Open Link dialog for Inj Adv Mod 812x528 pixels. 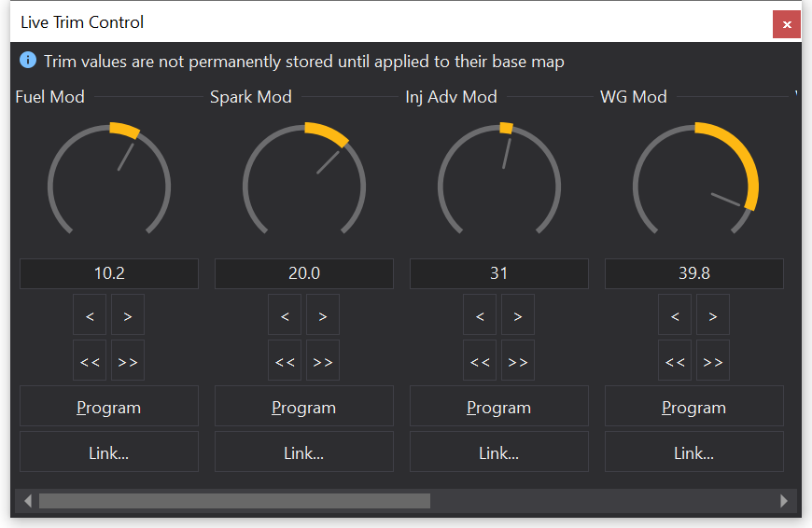(x=499, y=452)
